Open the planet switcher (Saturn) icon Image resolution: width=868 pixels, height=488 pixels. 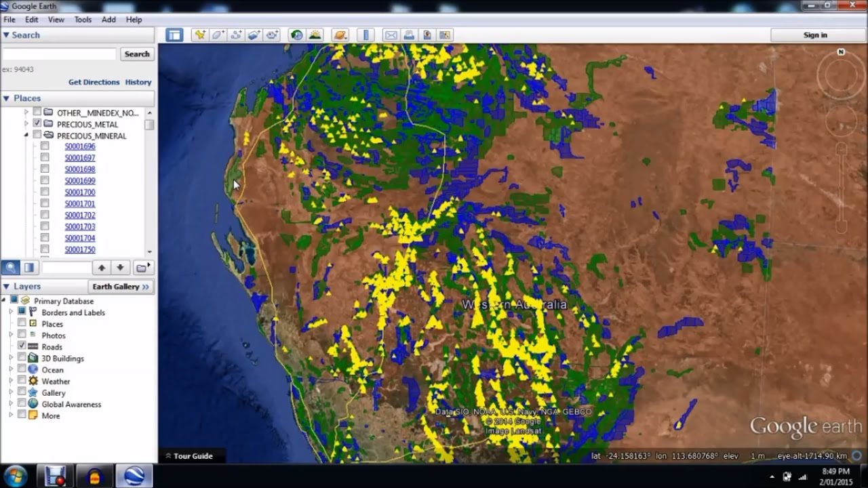click(x=340, y=35)
